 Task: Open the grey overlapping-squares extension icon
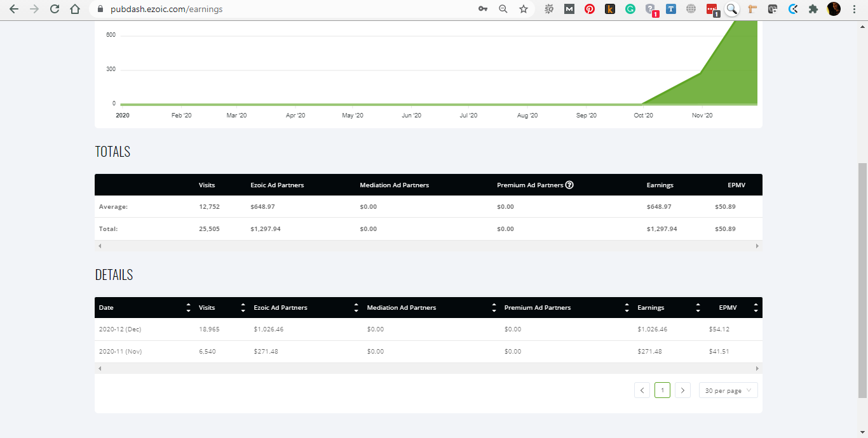[x=773, y=10]
